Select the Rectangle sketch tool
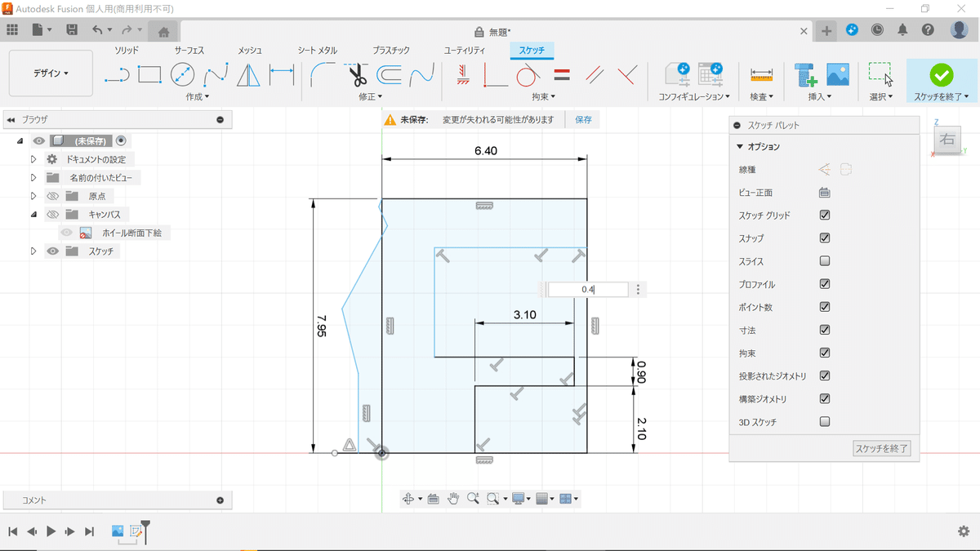Viewport: 980px width, 551px height. click(x=149, y=75)
